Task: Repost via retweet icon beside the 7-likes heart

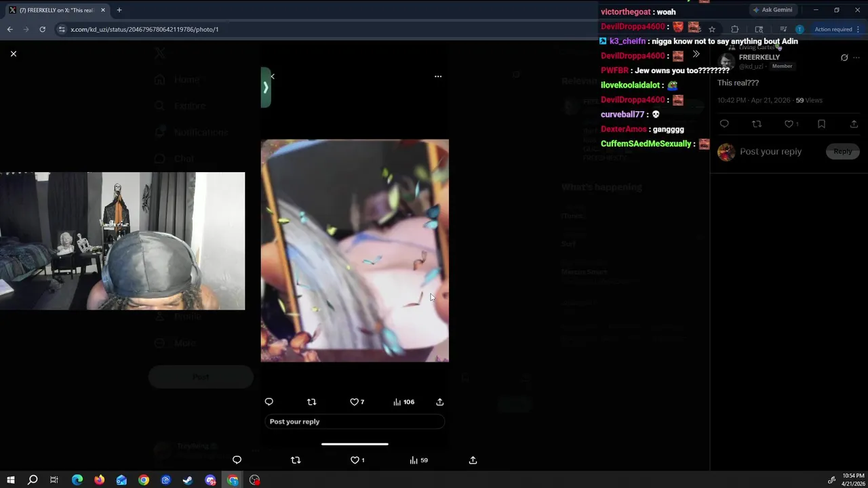Action: click(311, 402)
